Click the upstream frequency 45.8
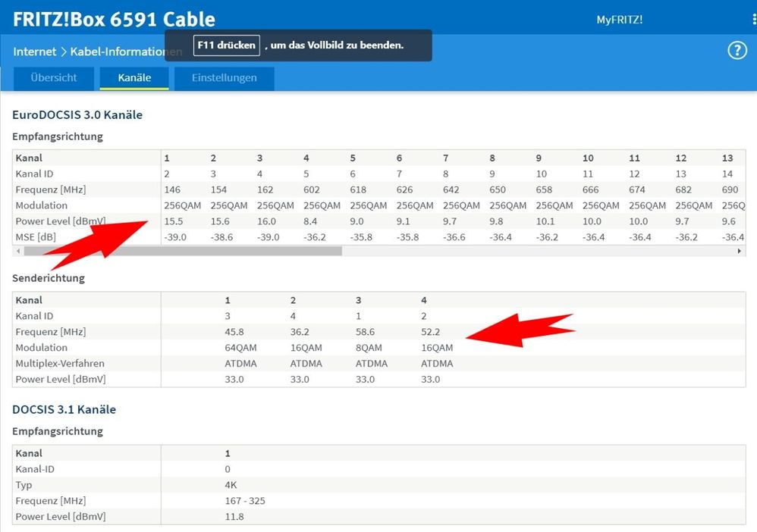 pyautogui.click(x=234, y=332)
